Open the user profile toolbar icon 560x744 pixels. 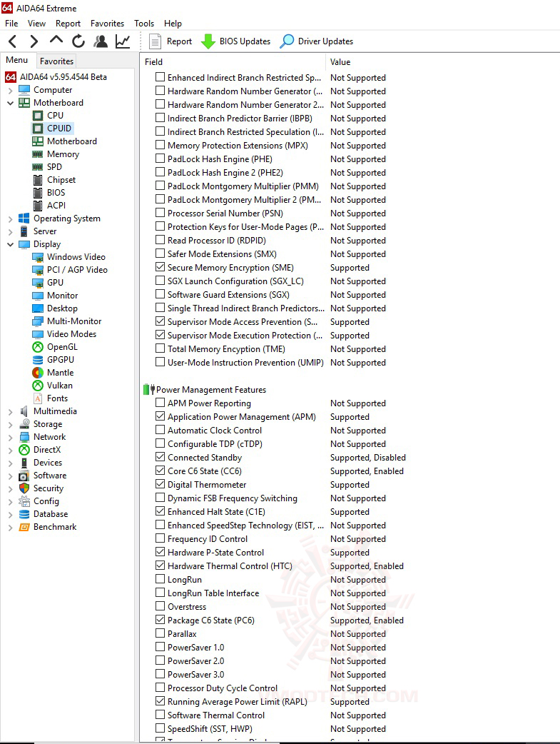[101, 41]
